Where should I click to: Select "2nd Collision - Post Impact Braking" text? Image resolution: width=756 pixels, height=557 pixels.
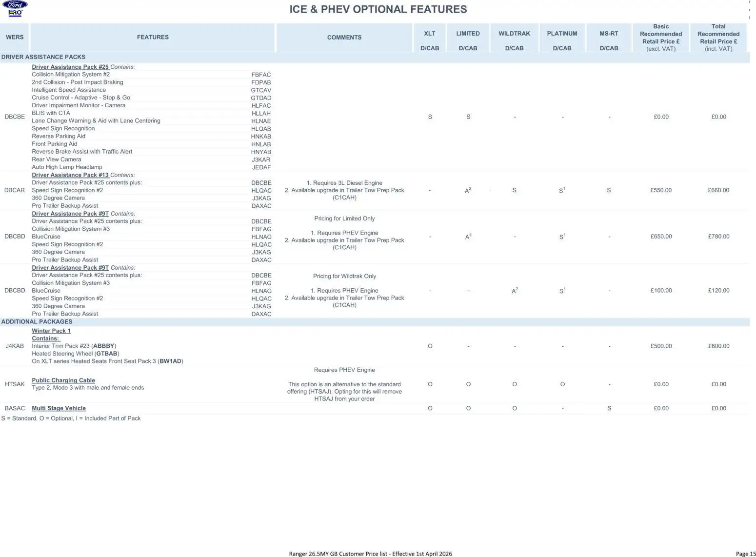tap(78, 82)
